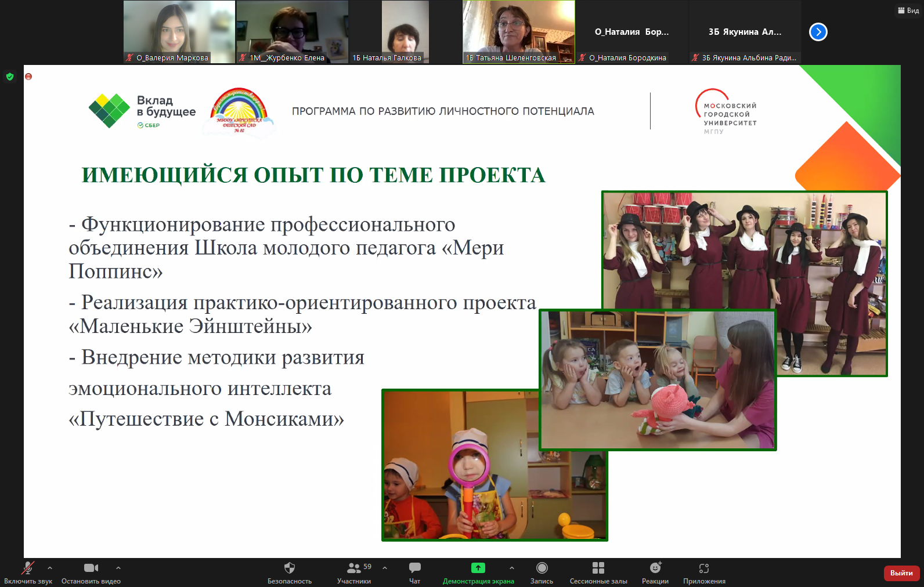This screenshot has width=924, height=587.
Task: Open Безопасность shield menu
Action: 290,572
